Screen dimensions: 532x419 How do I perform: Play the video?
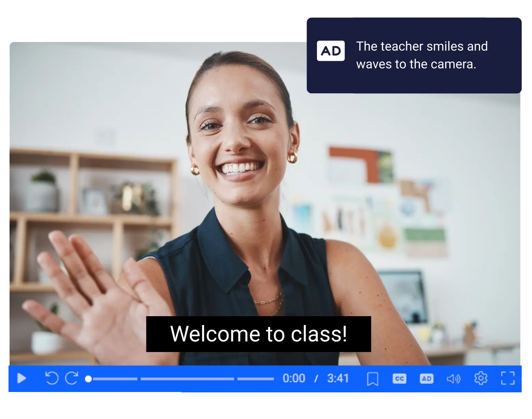tap(21, 378)
